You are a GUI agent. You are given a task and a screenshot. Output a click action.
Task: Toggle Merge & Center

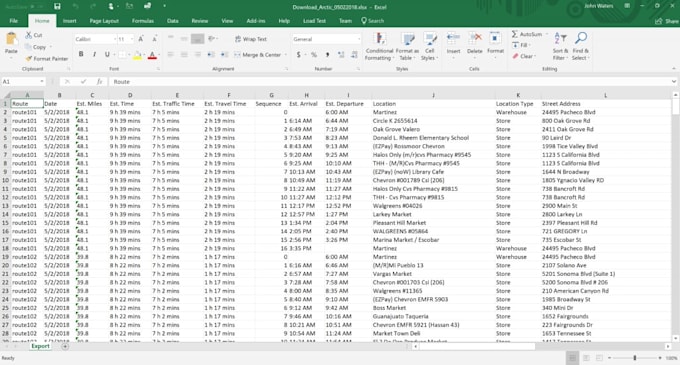click(x=258, y=55)
